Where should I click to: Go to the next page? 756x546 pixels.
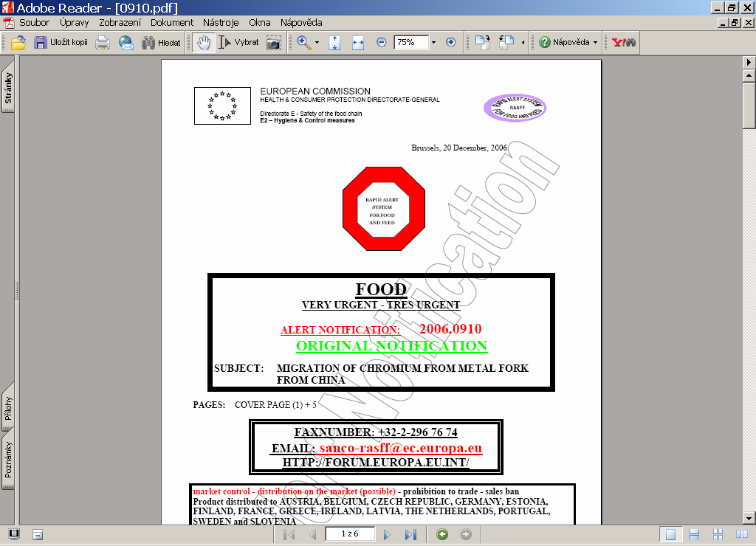[x=387, y=534]
